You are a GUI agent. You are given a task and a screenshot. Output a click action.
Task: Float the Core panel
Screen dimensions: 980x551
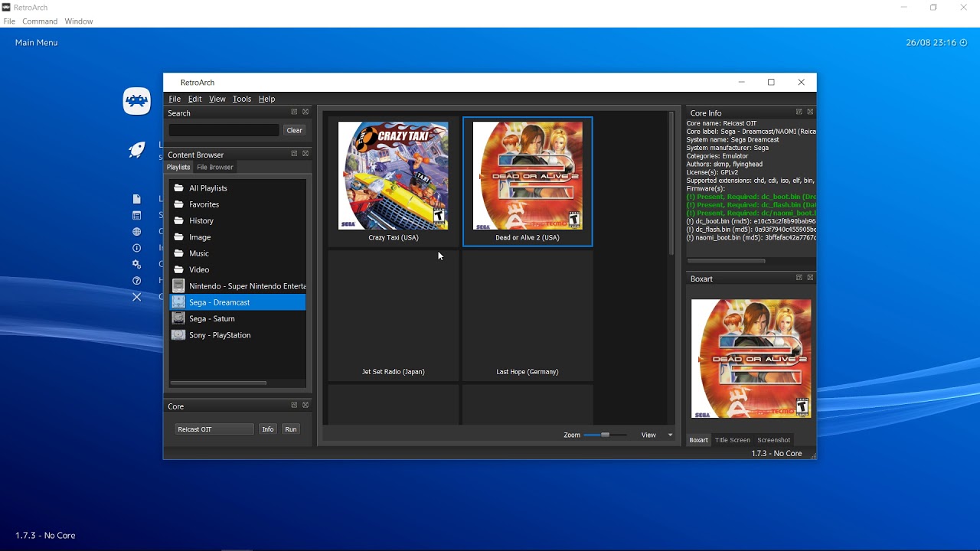[x=294, y=405]
